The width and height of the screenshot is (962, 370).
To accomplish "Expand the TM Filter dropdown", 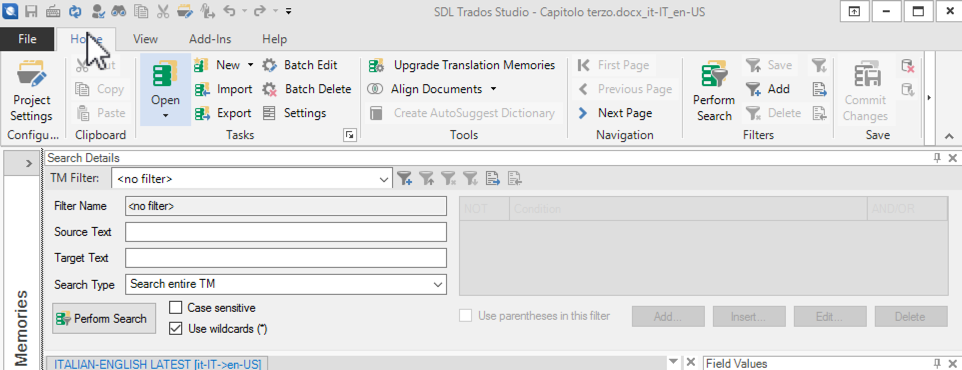I will [384, 180].
